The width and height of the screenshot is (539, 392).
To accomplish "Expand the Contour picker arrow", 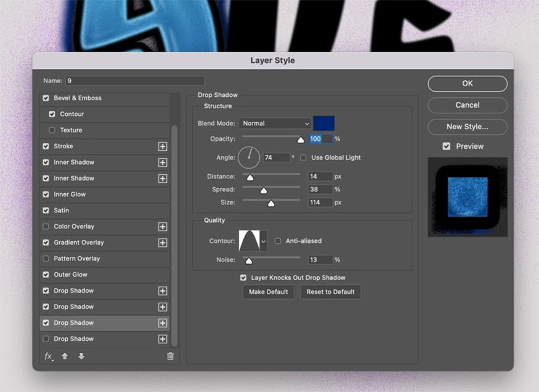I will tap(264, 241).
